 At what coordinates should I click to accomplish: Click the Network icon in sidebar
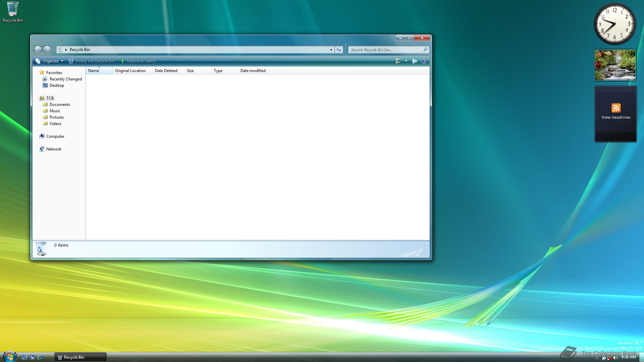pyautogui.click(x=42, y=149)
